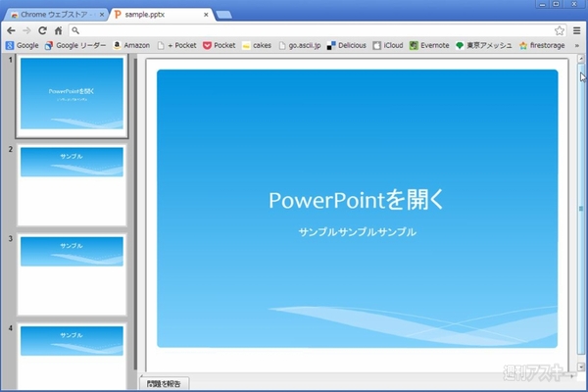Viewport: 588px width, 392px height.
Task: Open the firestorage bookmark
Action: (x=542, y=45)
